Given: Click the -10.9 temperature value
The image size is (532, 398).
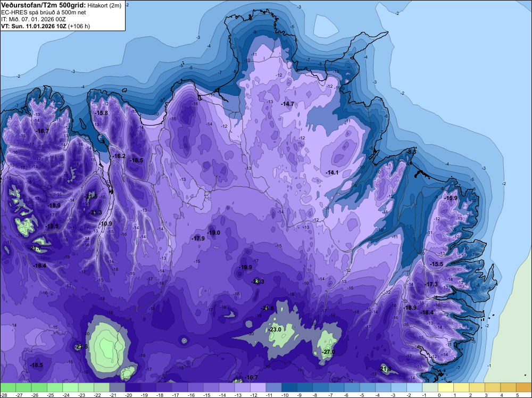Looking at the screenshot, I should (106, 223).
